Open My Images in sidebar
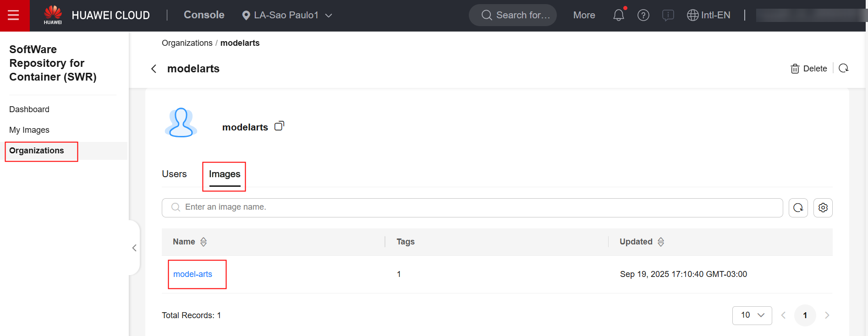 coord(29,130)
